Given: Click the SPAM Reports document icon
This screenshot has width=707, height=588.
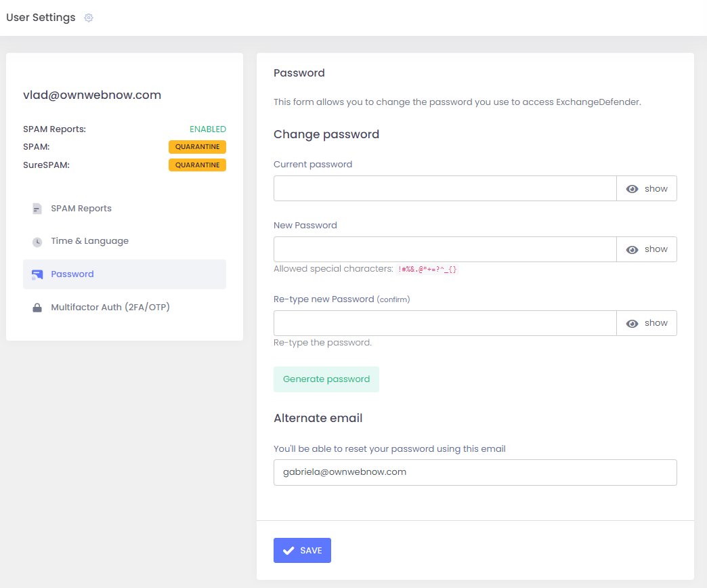Looking at the screenshot, I should click(x=37, y=209).
